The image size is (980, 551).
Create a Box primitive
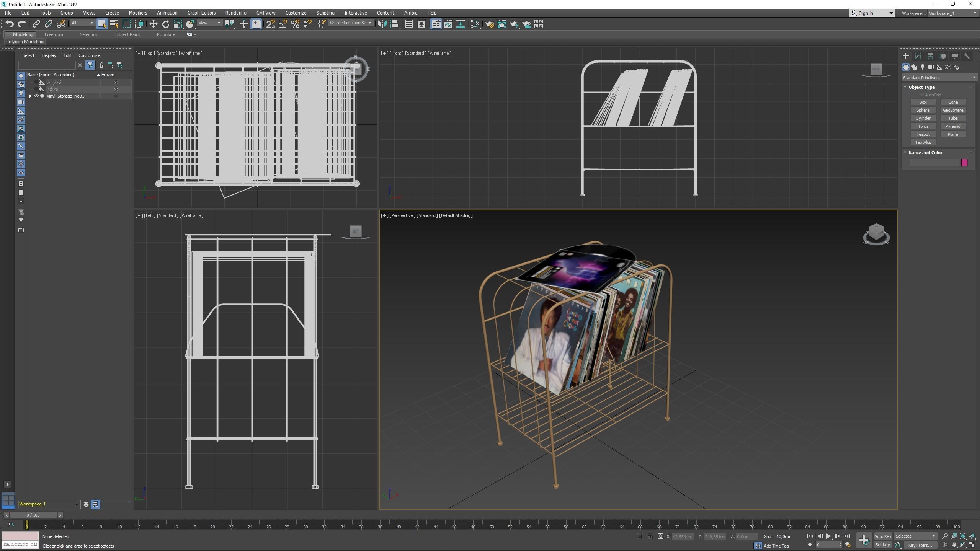[x=923, y=102]
